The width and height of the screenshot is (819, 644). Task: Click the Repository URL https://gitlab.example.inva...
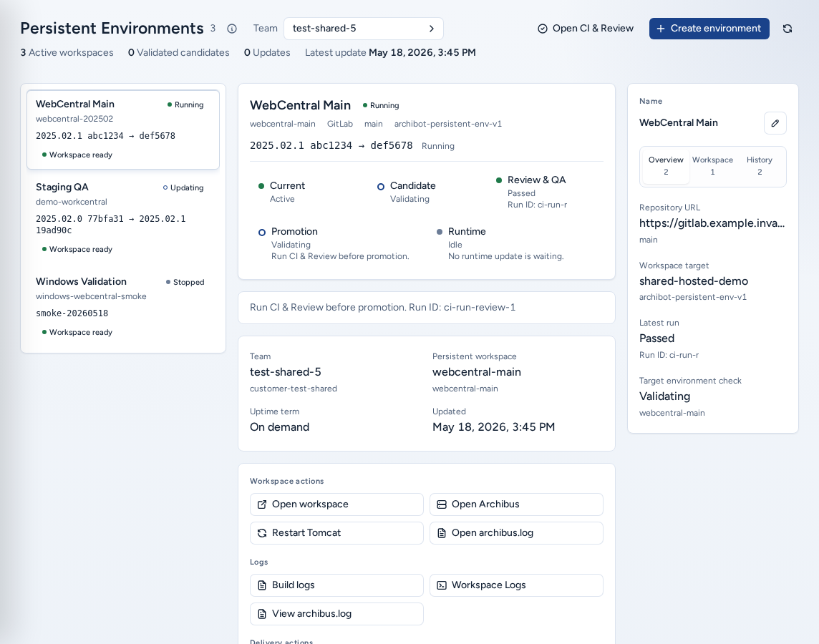(712, 223)
